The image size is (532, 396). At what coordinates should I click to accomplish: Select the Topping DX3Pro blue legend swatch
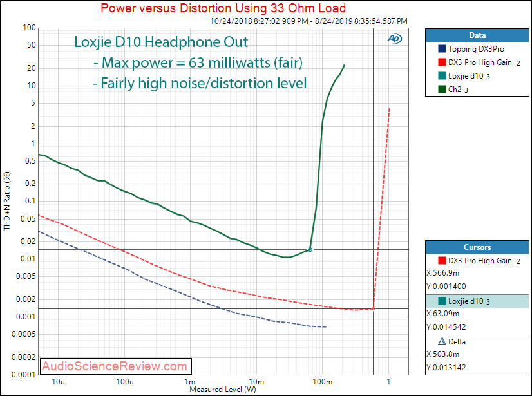[x=442, y=49]
